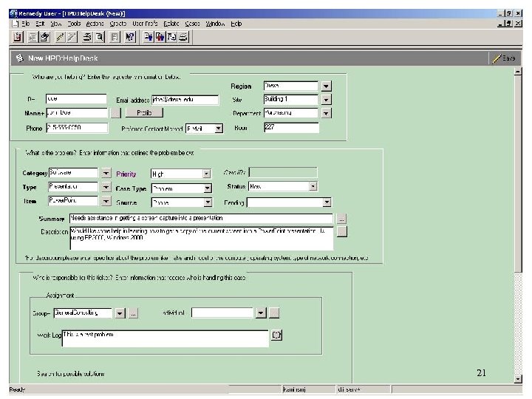Open print preview magnifier toolbar icon
This screenshot has height=399, width=532.
click(x=100, y=37)
